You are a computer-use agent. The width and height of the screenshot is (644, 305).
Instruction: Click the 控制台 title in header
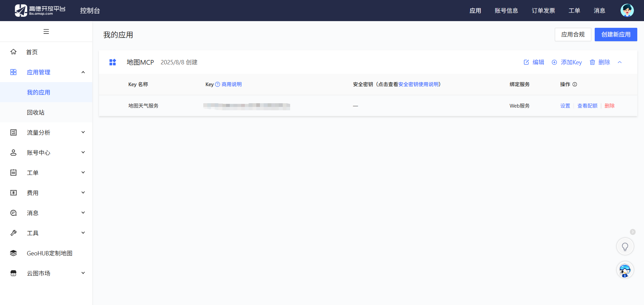click(90, 11)
